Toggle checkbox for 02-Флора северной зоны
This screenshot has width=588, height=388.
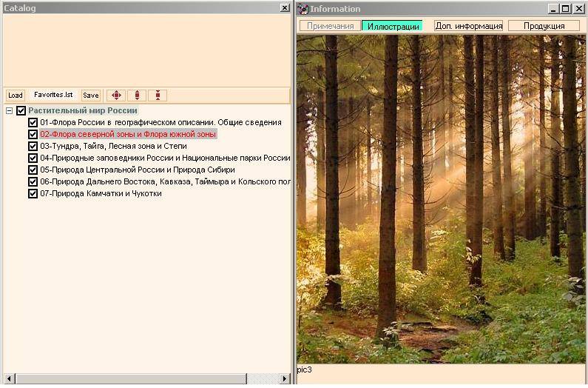tap(33, 134)
